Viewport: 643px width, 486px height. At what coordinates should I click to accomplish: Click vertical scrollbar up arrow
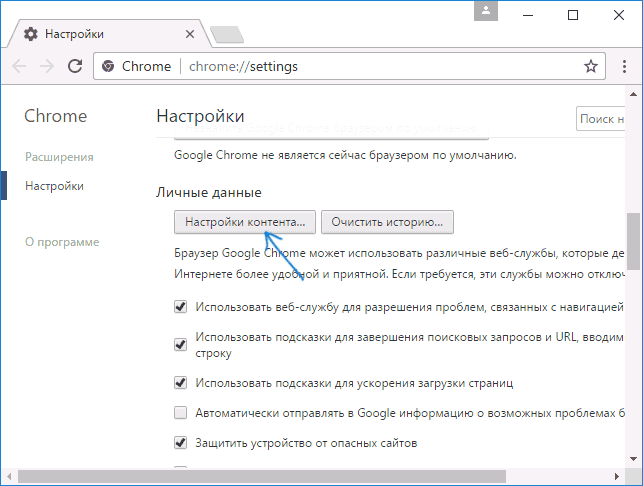pos(634,94)
